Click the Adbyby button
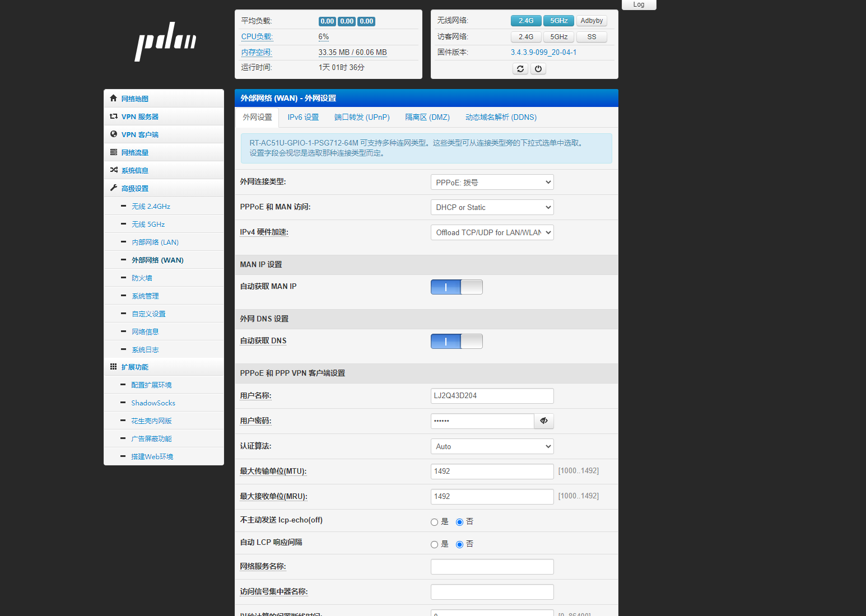This screenshot has width=866, height=616. point(592,21)
